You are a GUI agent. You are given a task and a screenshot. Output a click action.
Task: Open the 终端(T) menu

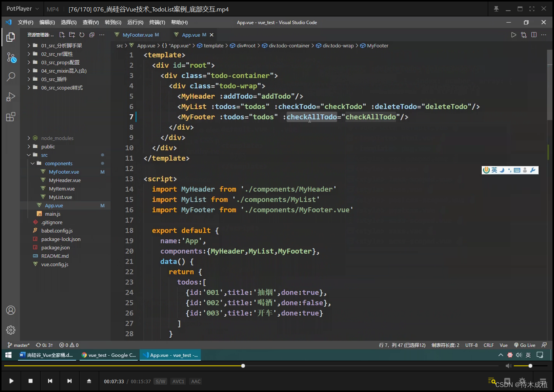coord(157,23)
